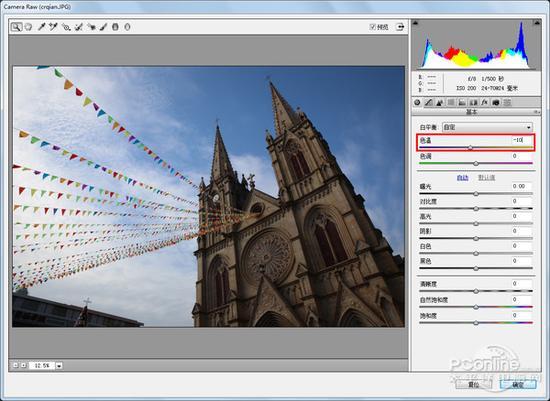The height and width of the screenshot is (401, 550).
Task: Select the White Balance eyedropper tool
Action: coord(41,27)
